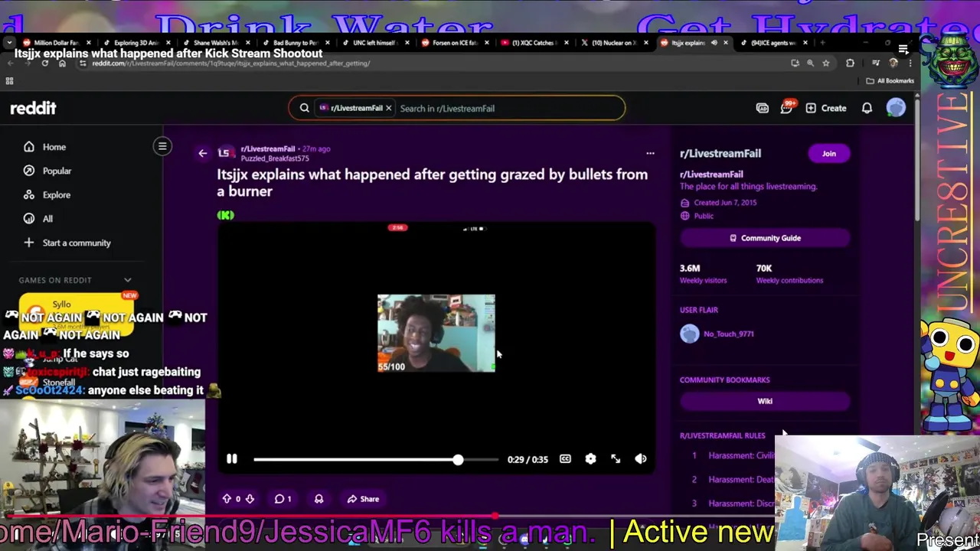The image size is (980, 551).
Task: Give an award to the post
Action: coord(318,499)
